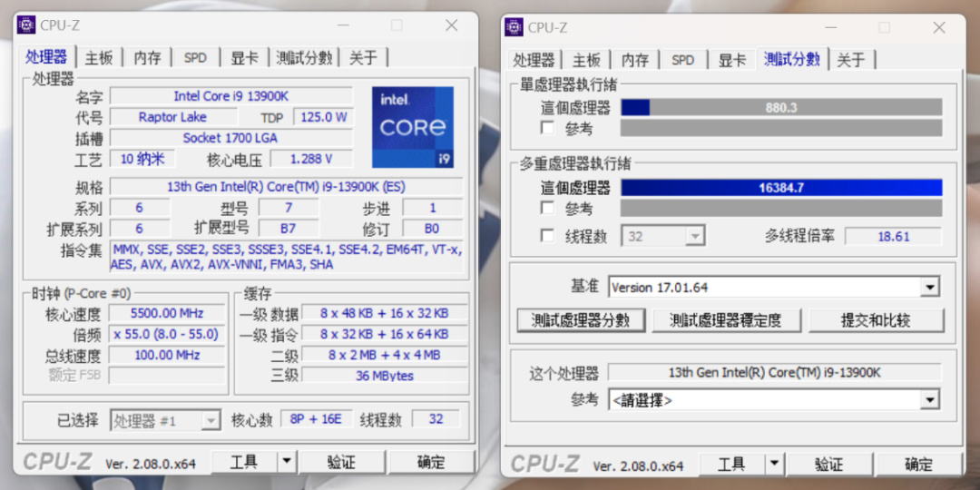This screenshot has height=490, width=980.
Task: Click the 规格 field with i9-13900K (ES)
Action: click(x=286, y=186)
